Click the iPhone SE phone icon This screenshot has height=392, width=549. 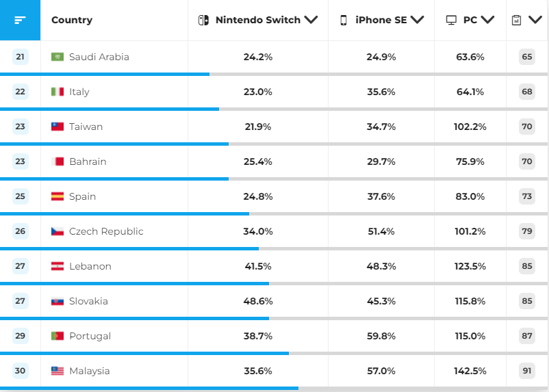(x=344, y=20)
